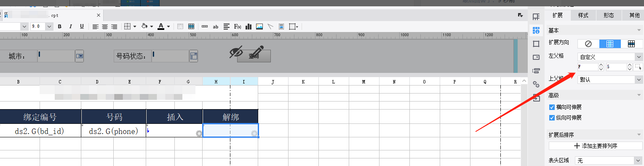The height and width of the screenshot is (166, 644).
Task: Select the ds2.G(phone) cell
Action: 114,131
